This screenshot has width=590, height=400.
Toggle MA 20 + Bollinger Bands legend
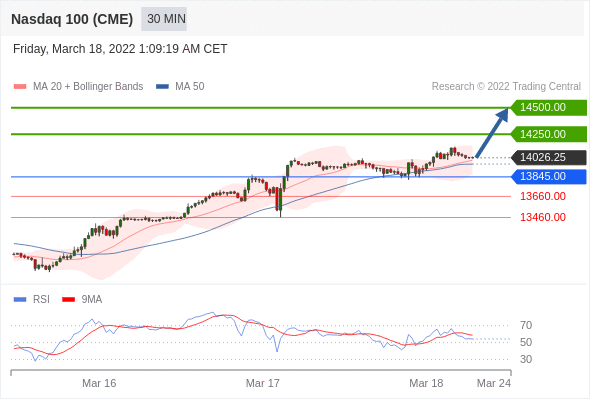point(78,87)
